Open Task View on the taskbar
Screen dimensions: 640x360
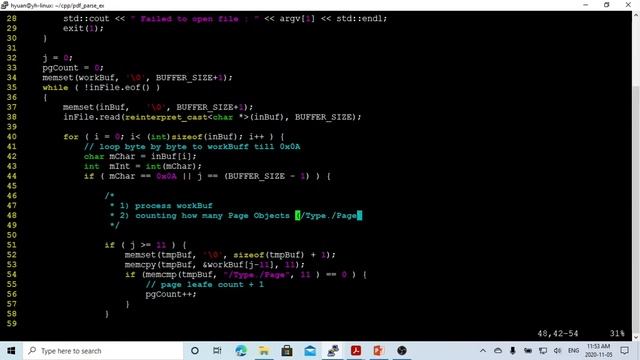coord(217,351)
